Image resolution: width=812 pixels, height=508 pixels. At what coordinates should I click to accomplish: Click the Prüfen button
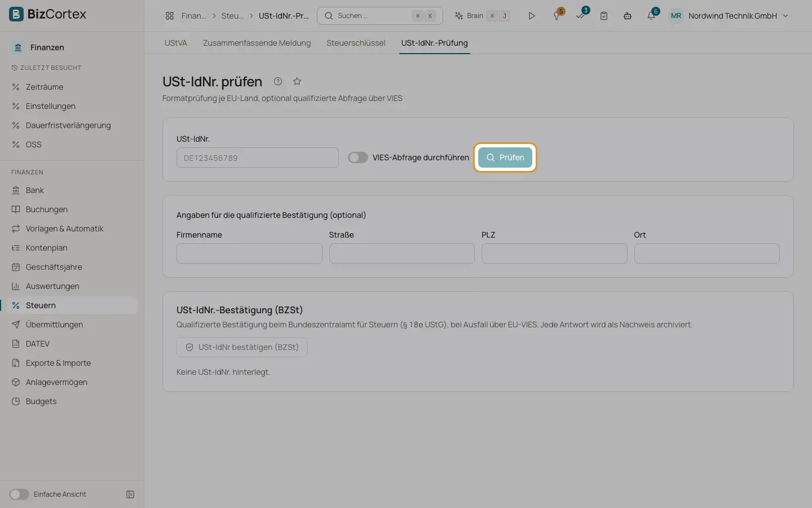tap(505, 157)
